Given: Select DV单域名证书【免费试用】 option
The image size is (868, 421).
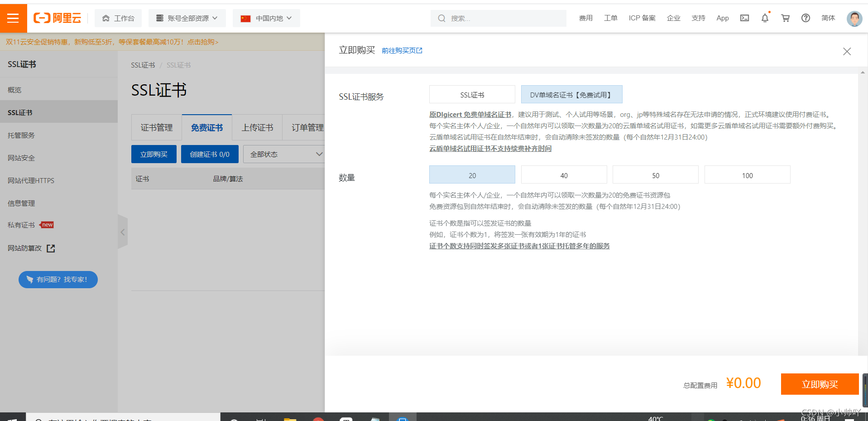Looking at the screenshot, I should pyautogui.click(x=571, y=94).
